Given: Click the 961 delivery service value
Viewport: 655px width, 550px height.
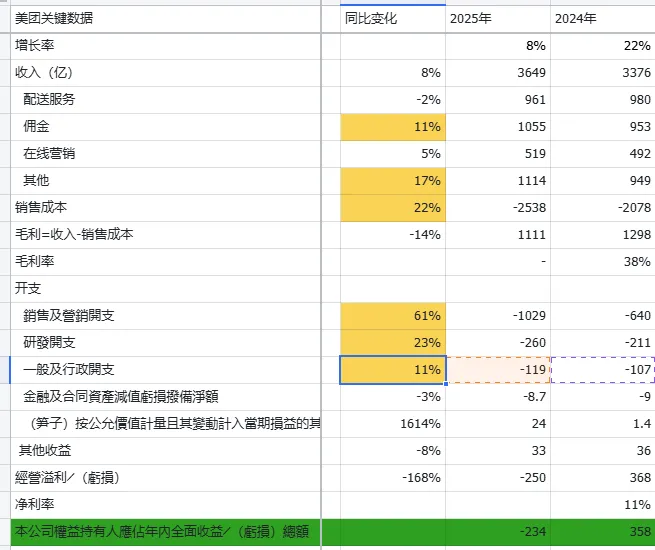Looking at the screenshot, I should [498, 100].
